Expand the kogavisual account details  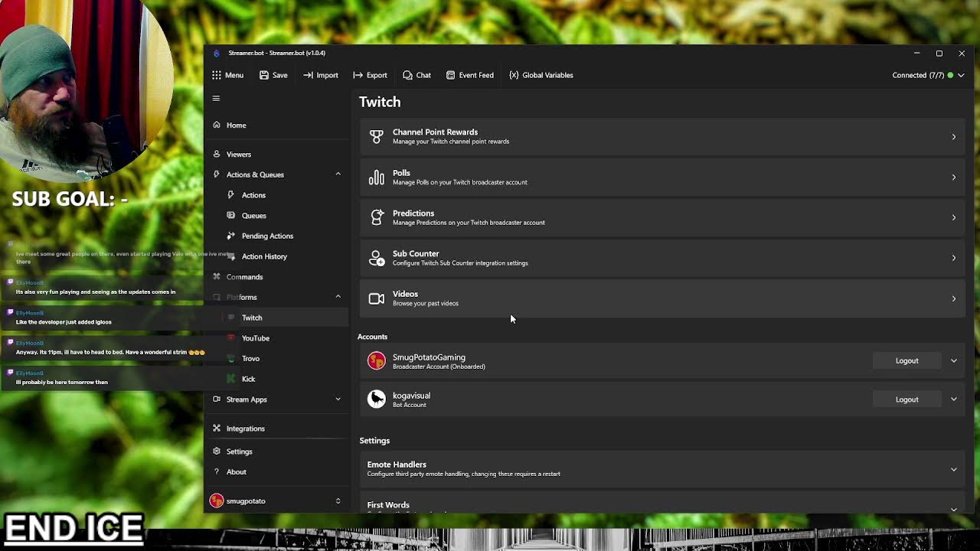[954, 399]
